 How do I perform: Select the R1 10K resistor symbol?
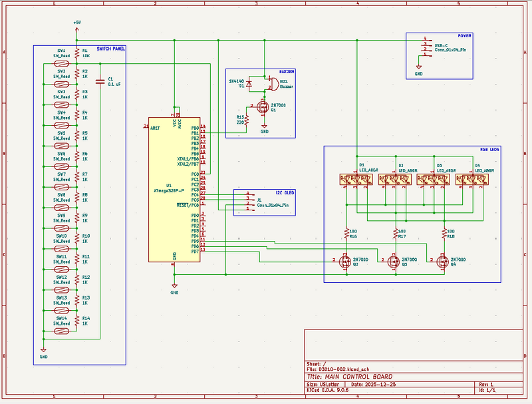click(77, 53)
